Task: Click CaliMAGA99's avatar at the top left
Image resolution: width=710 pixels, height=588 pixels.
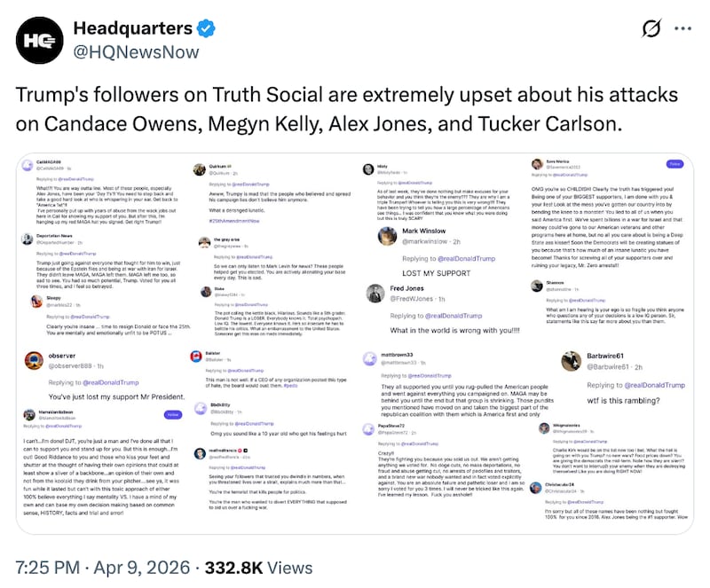Action: click(x=27, y=164)
